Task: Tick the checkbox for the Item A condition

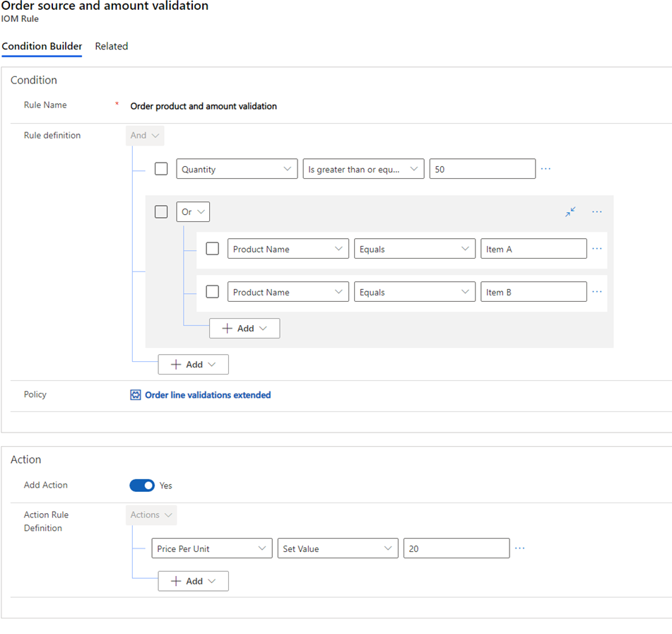Action: [213, 249]
